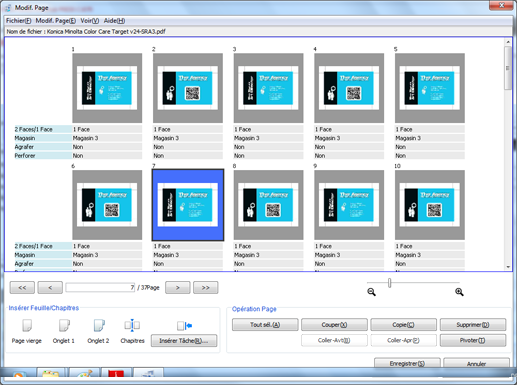Select page 4 thumbnail
This screenshot has width=517, height=385.
(x=349, y=88)
